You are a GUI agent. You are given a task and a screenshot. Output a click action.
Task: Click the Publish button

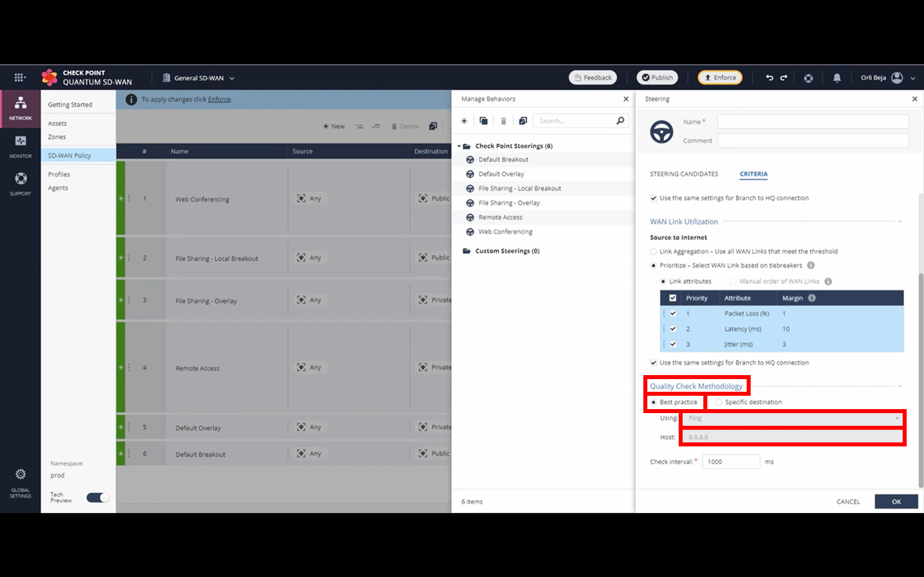(657, 77)
